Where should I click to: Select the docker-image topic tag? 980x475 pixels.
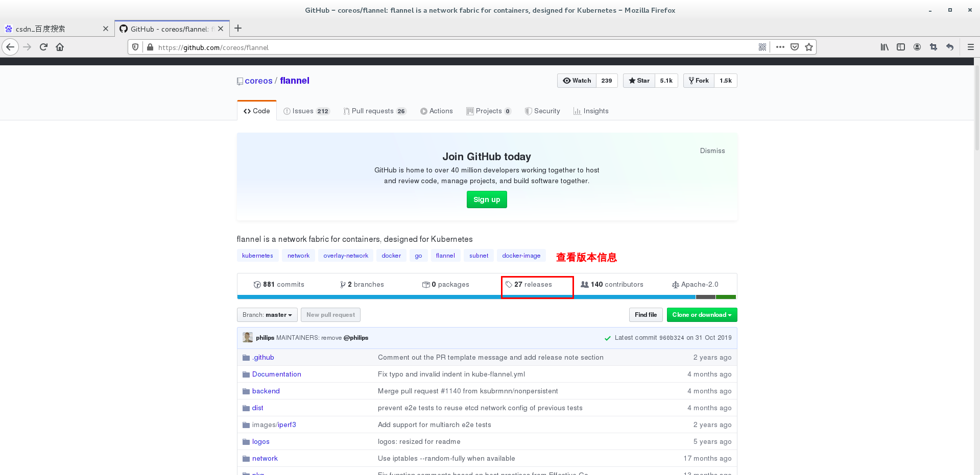pyautogui.click(x=521, y=256)
